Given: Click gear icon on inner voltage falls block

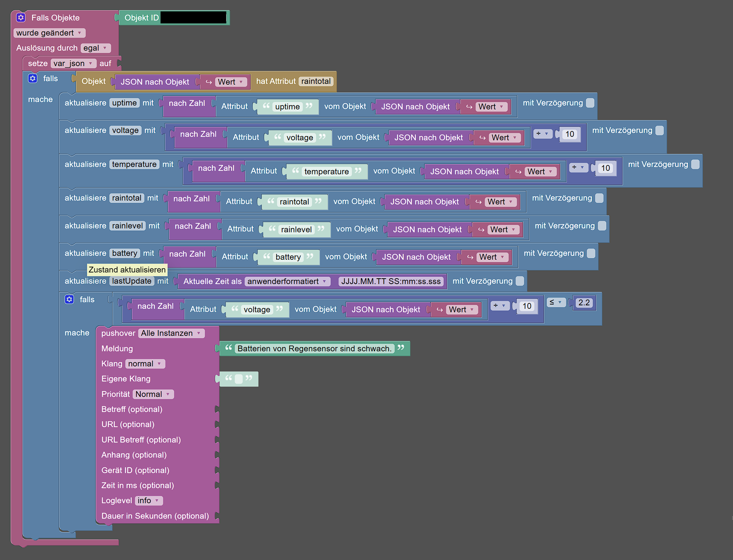Looking at the screenshot, I should click(69, 300).
